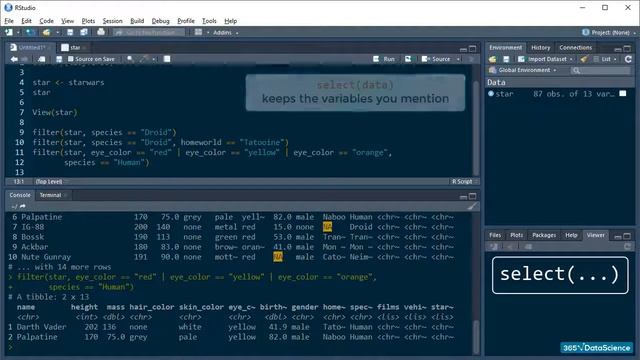Click the Re-run previous code icon

[x=408, y=59]
